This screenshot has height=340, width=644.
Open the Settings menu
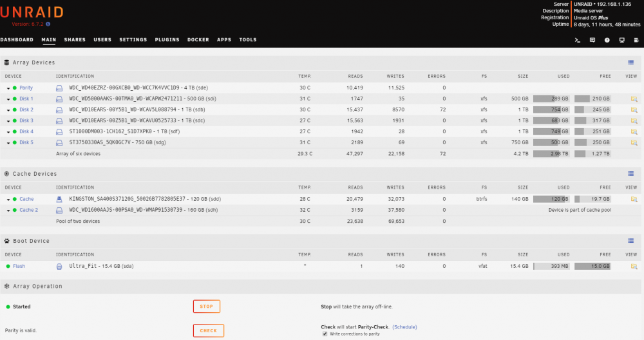[133, 40]
